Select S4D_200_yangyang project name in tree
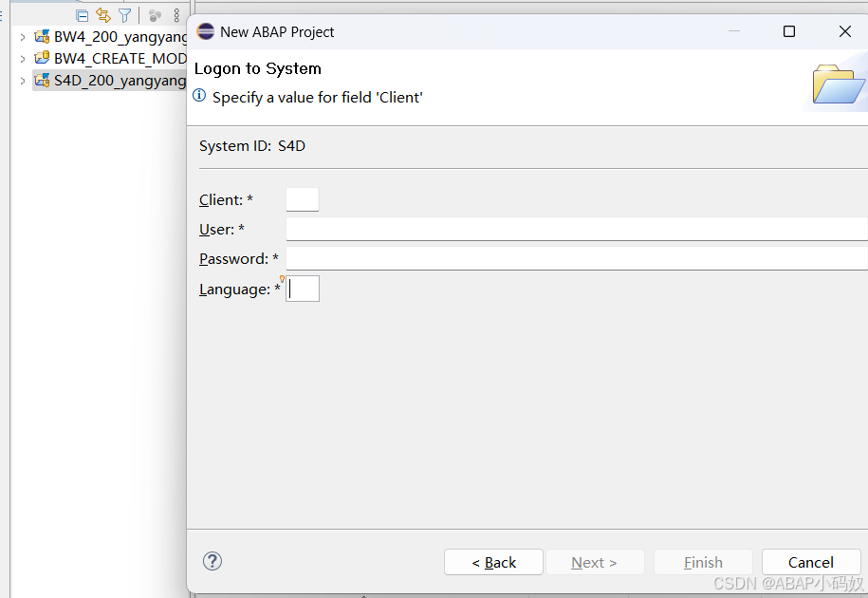Screen dimensions: 868x598 120,81
